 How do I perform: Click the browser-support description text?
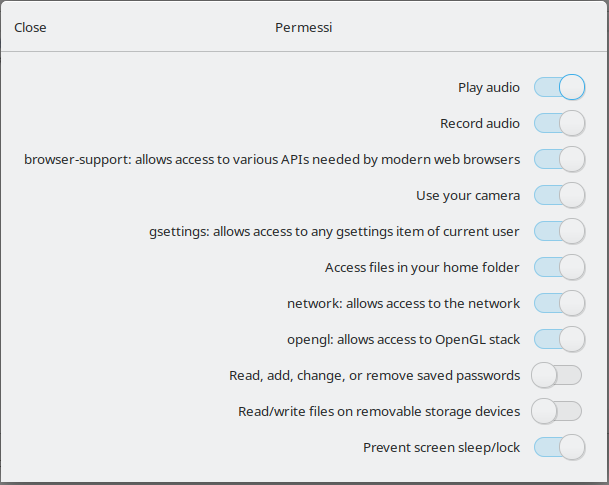tap(272, 160)
